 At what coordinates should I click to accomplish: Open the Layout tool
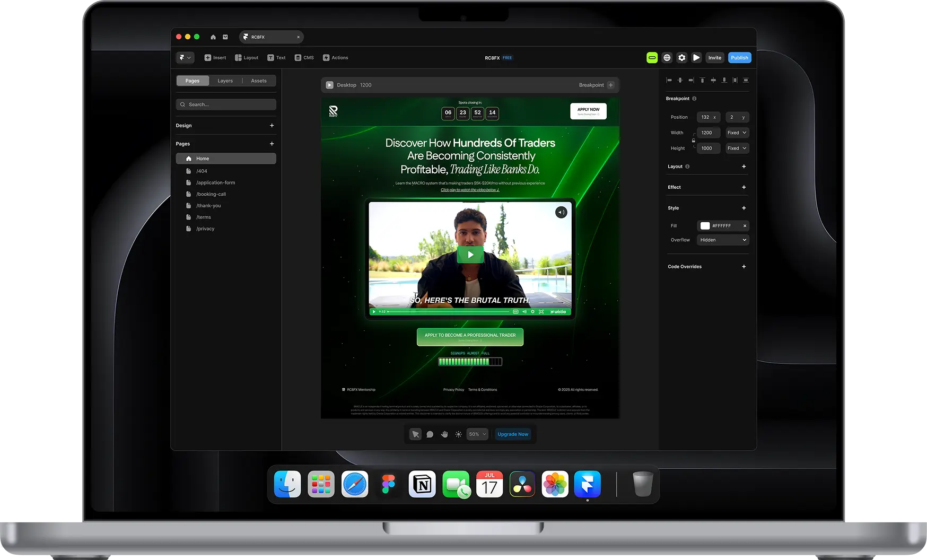click(247, 58)
